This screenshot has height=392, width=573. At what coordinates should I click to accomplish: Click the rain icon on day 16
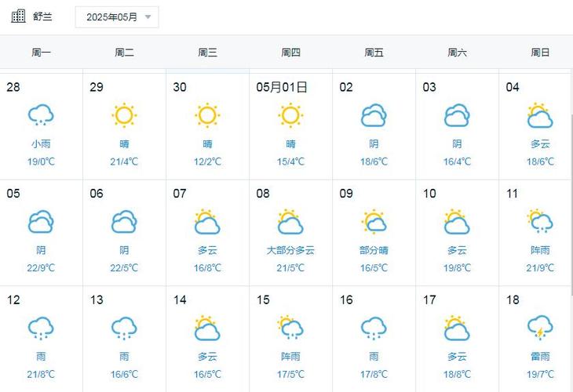[374, 328]
